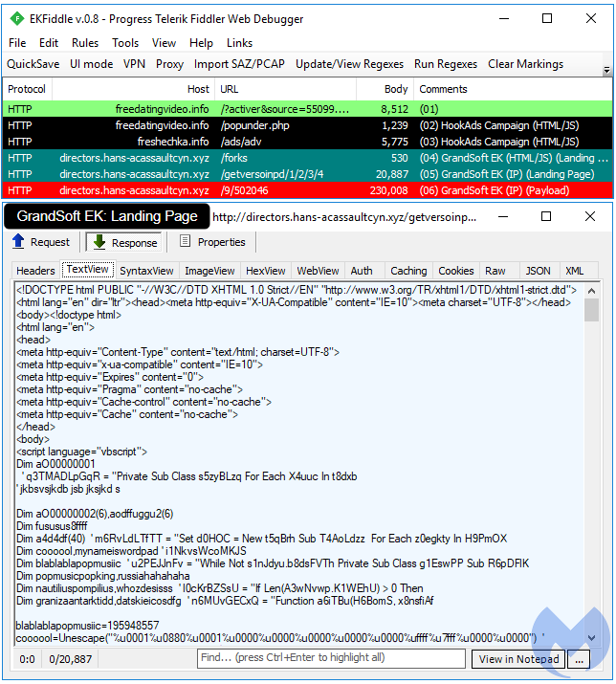Click the text view vertical scrollbar thumb
616x684 pixels.
point(591,310)
